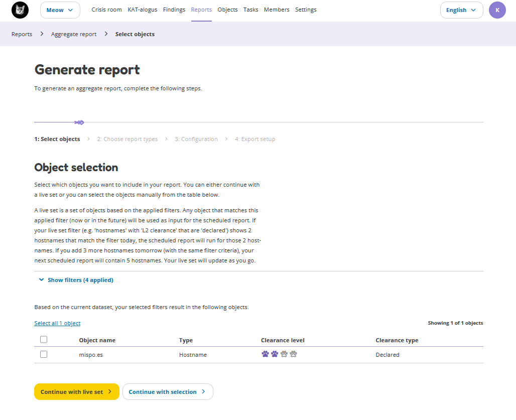This screenshot has height=420, width=516.
Task: Click the Declared clearance type cell
Action: (388, 355)
